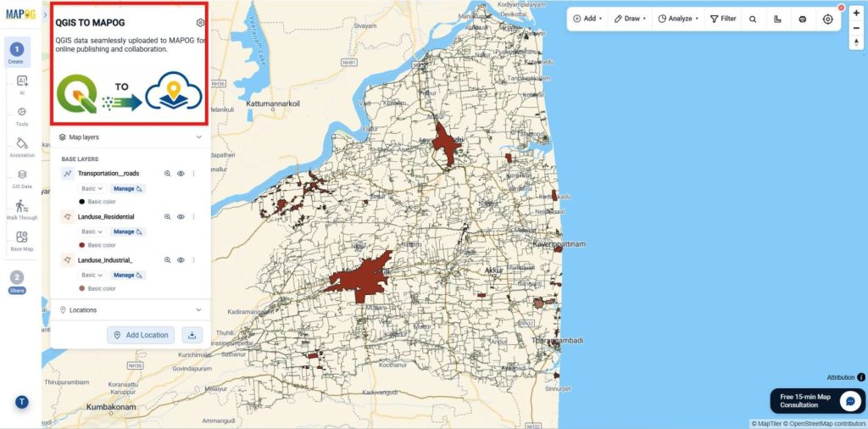Open the Analyze menu

pos(678,19)
